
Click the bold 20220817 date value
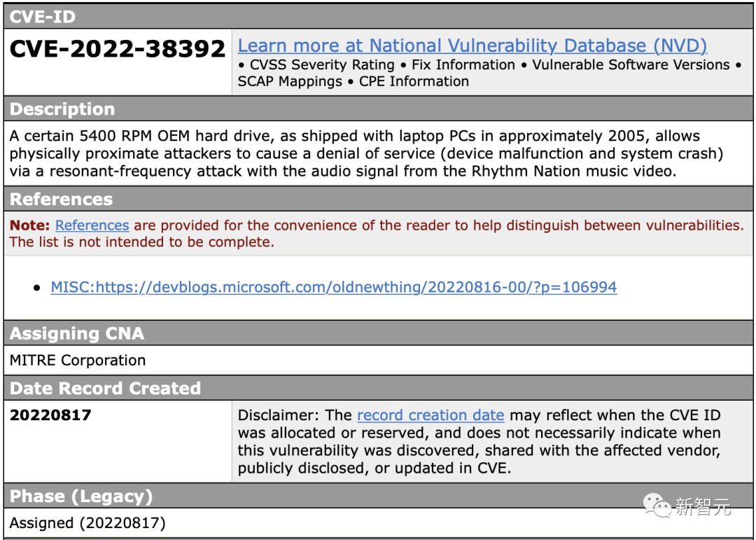pyautogui.click(x=50, y=415)
